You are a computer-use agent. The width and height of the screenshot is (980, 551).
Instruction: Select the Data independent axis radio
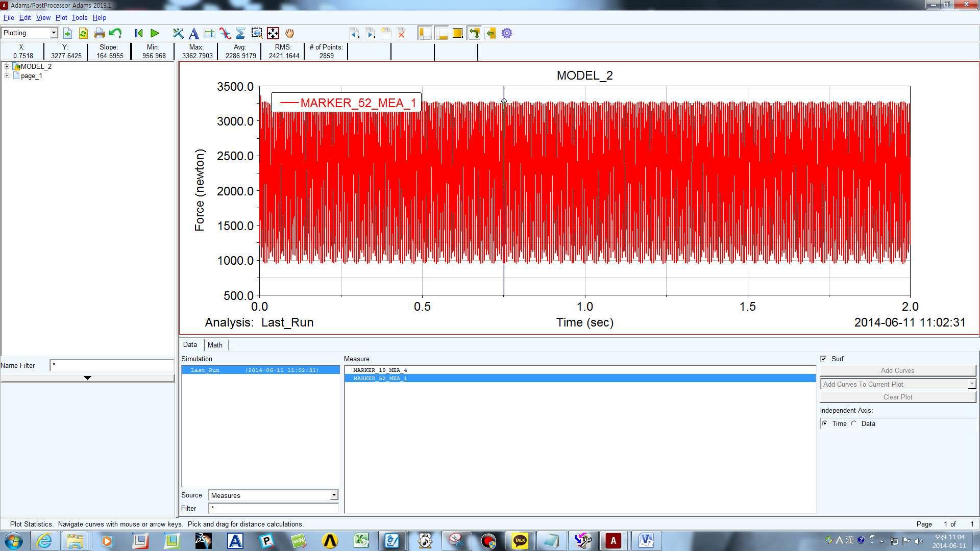pyautogui.click(x=854, y=423)
